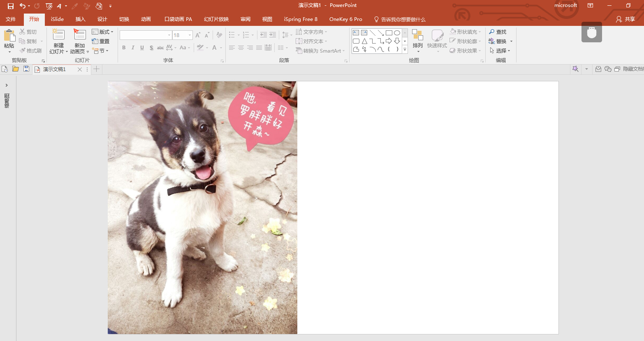Start slideshow from beginning icon in title bar
This screenshot has width=644, height=341.
point(49,6)
